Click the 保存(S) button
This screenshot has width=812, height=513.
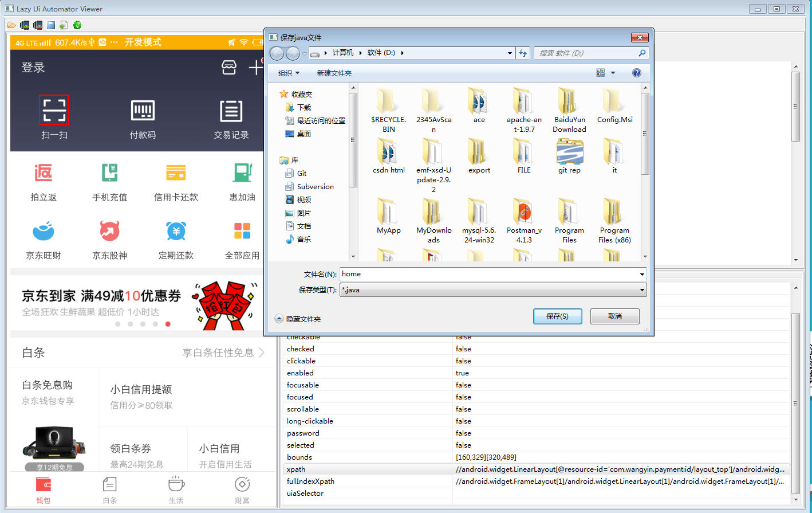(557, 316)
